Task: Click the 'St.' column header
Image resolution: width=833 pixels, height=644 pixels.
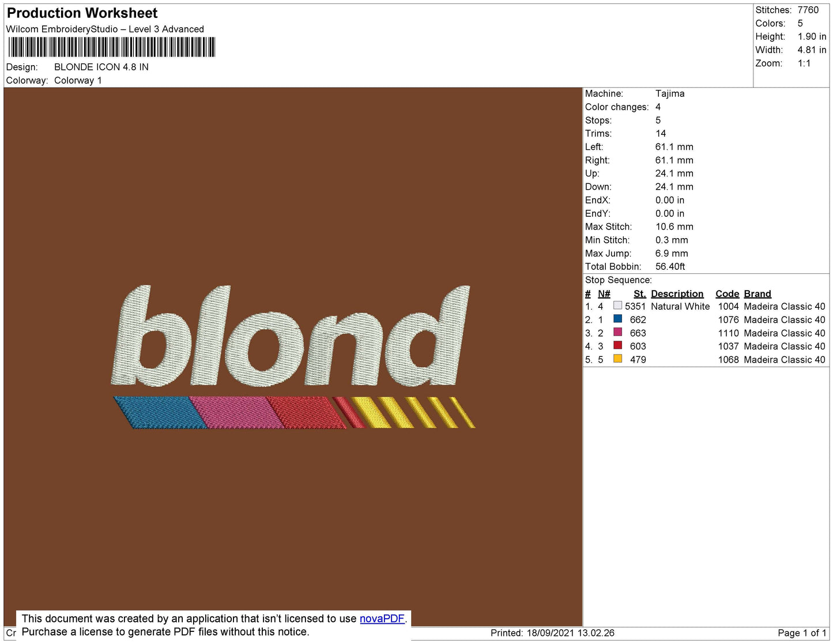Action: click(x=640, y=294)
